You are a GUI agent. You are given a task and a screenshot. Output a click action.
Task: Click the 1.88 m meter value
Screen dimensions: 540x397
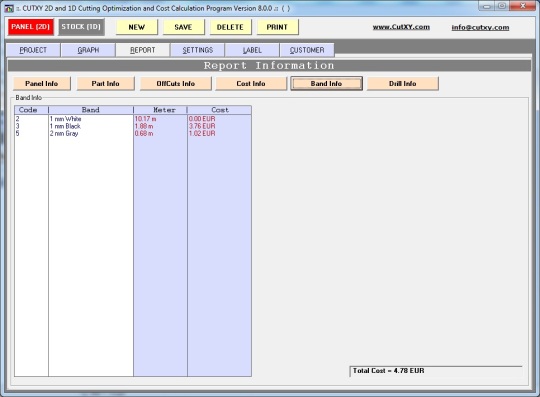144,126
